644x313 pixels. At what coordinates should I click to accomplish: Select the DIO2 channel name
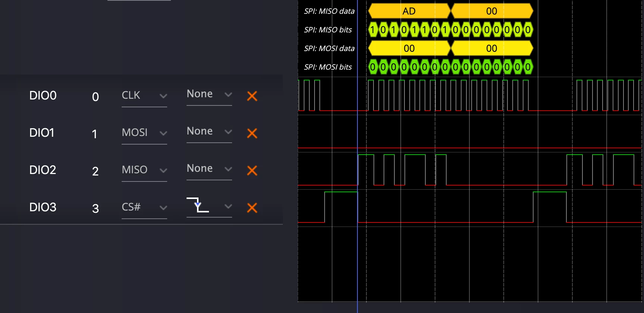tap(43, 170)
